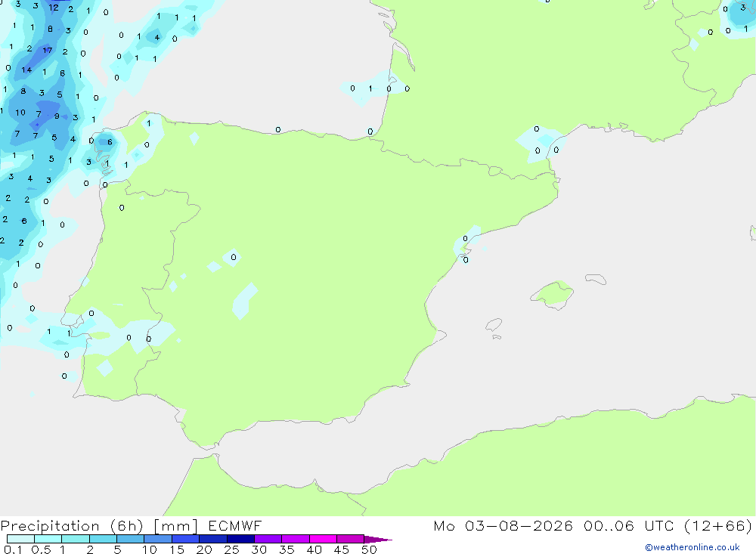Click the '25' legend scale label
The width and height of the screenshot is (756, 554).
(231, 549)
